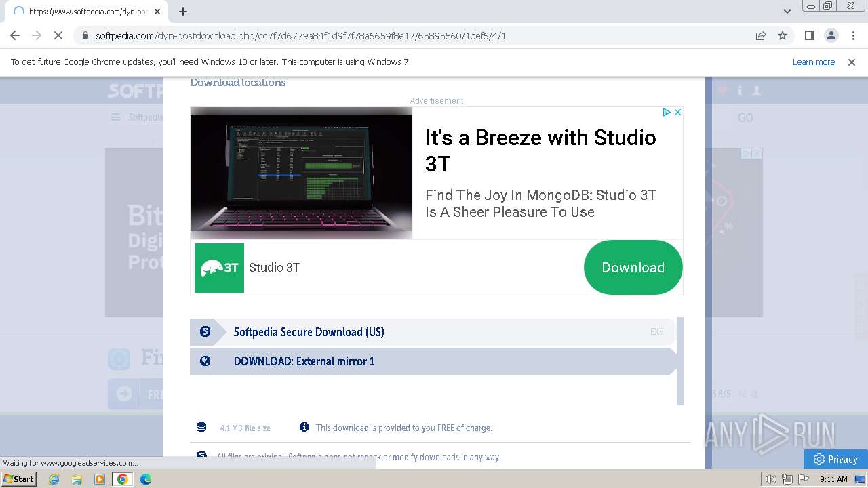Bookmark this page with the star
This screenshot has height=488, width=868.
point(783,36)
